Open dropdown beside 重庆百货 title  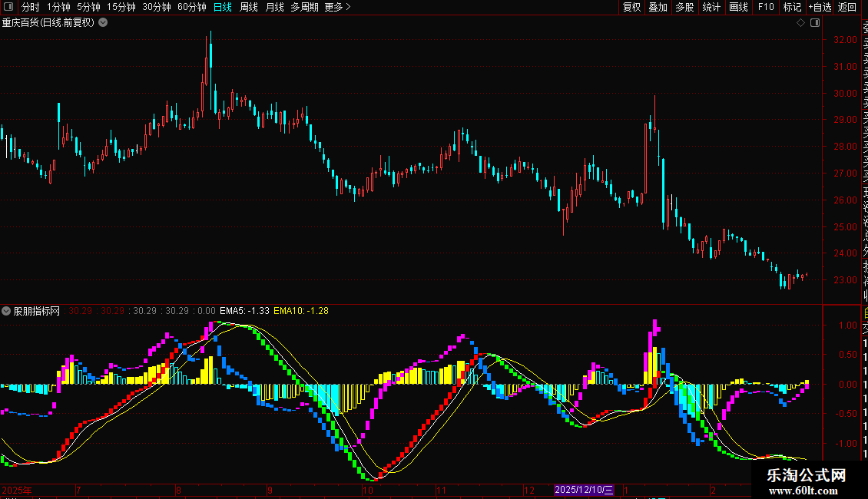tap(103, 23)
